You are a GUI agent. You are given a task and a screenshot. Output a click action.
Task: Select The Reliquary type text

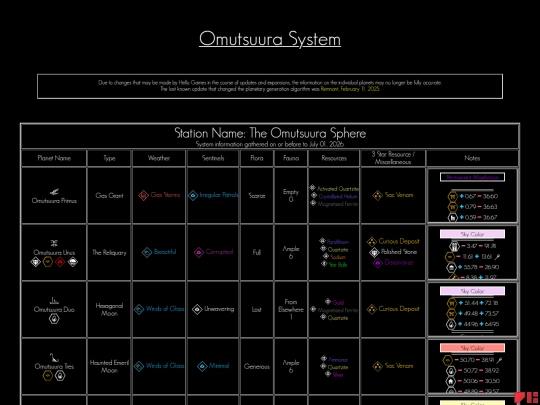point(109,252)
